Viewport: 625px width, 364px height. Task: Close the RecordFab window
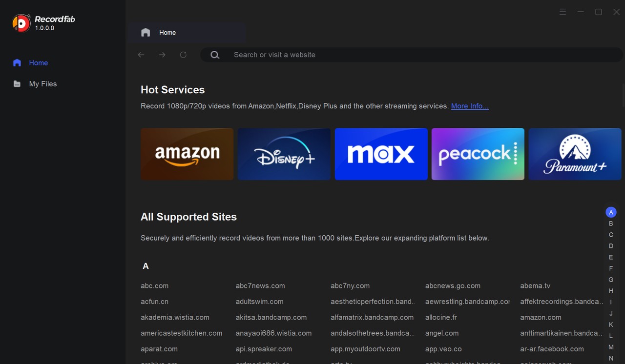616,12
